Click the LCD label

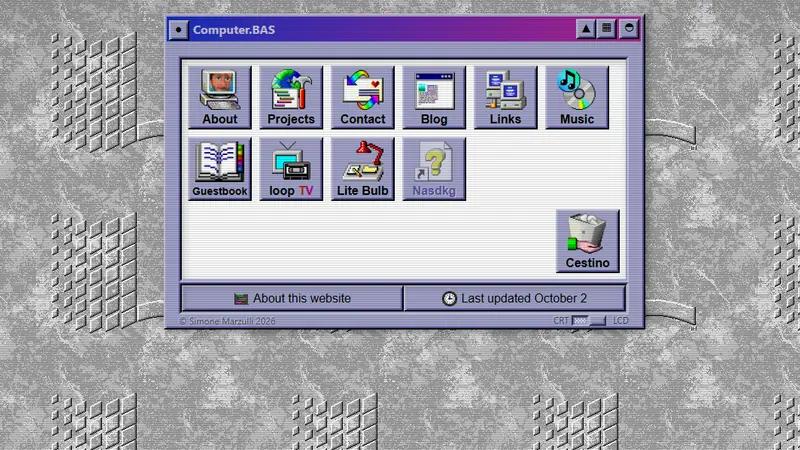tap(620, 320)
